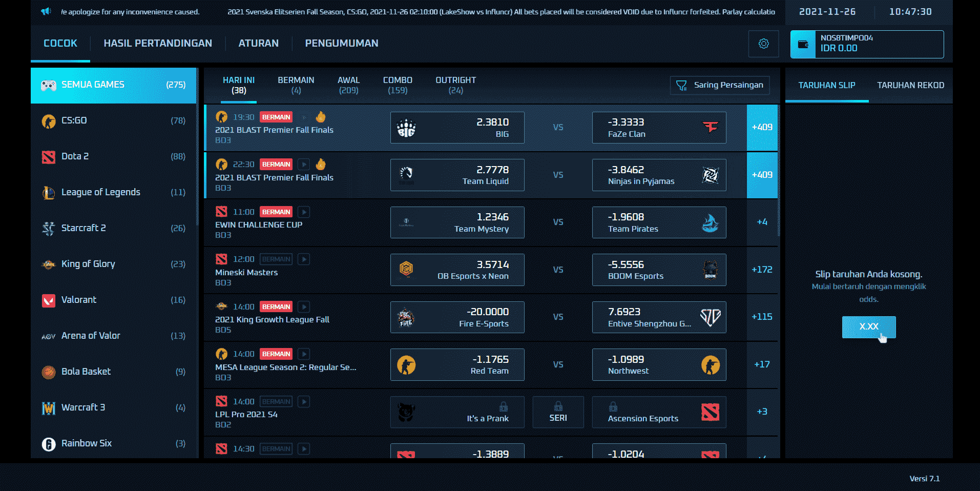Switch to the HASIL PERTANDINGAN tab
This screenshot has height=491, width=980.
[x=158, y=43]
